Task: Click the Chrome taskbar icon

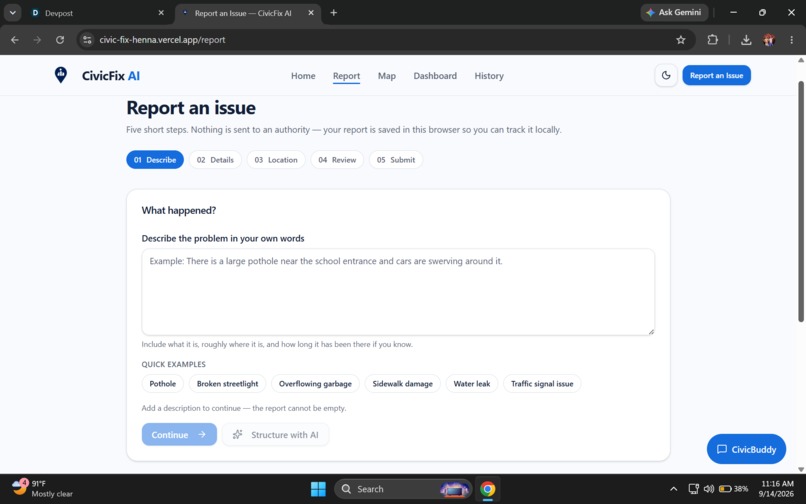Action: [487, 489]
